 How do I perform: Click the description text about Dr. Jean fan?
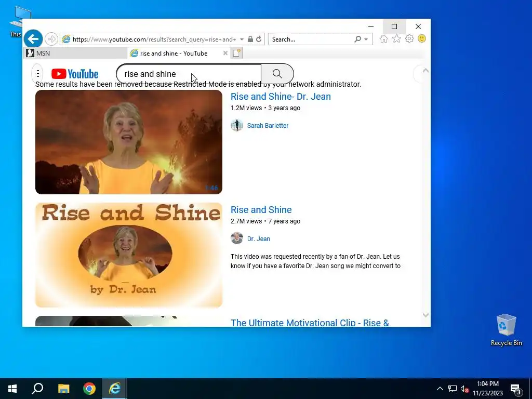click(315, 261)
